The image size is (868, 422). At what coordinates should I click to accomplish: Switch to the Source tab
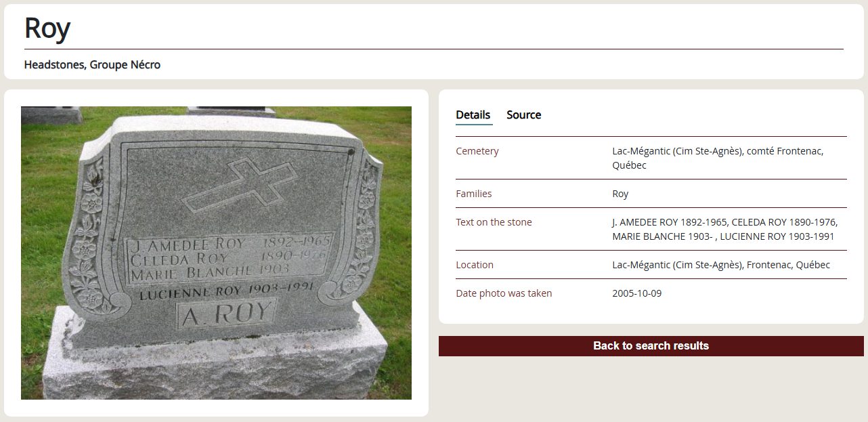tap(523, 114)
